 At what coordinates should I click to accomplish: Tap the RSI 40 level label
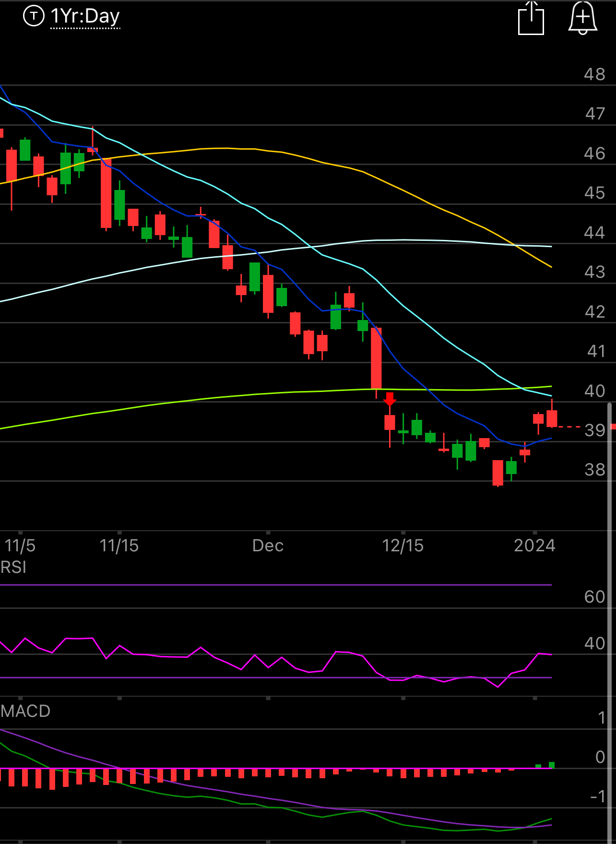[x=594, y=643]
